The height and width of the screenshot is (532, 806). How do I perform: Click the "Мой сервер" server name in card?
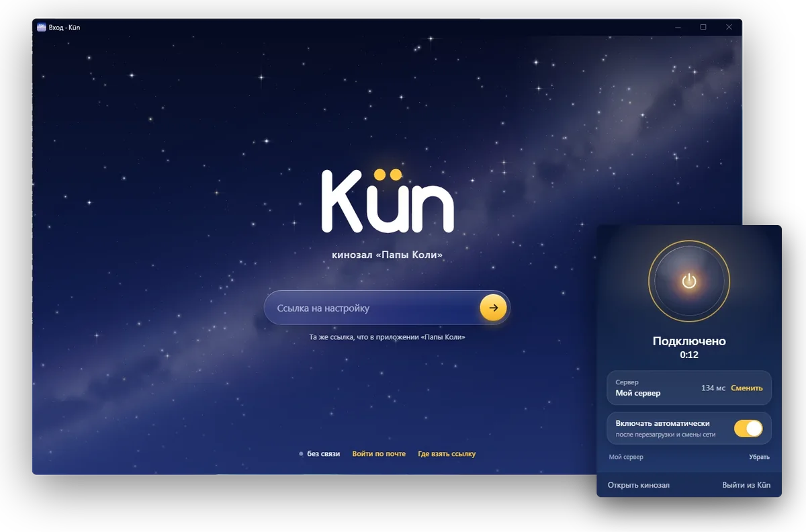[638, 393]
